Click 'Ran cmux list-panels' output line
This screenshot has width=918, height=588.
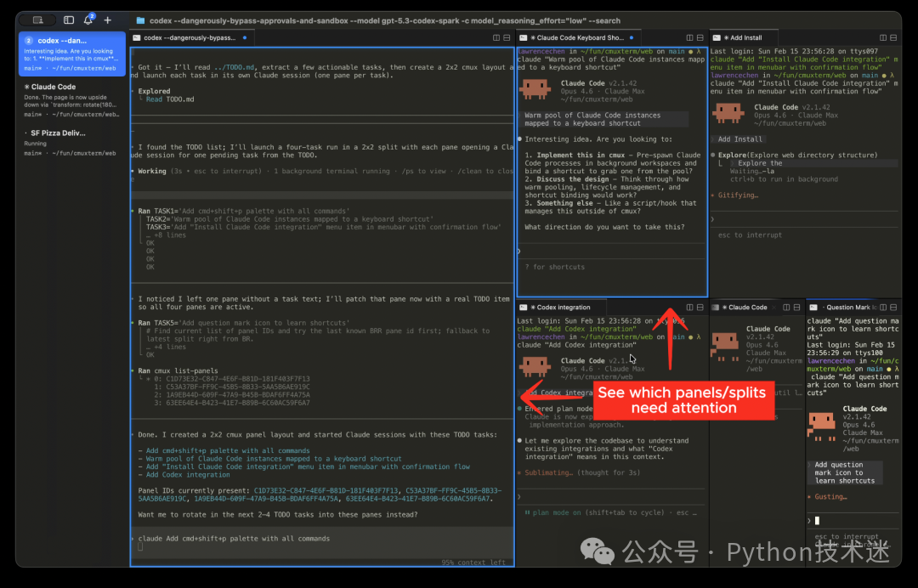click(178, 370)
